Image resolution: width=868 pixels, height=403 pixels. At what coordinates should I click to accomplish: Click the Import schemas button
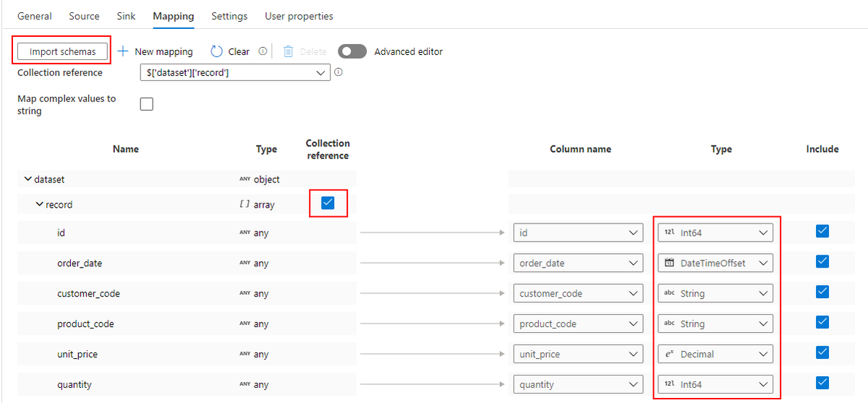coord(63,51)
